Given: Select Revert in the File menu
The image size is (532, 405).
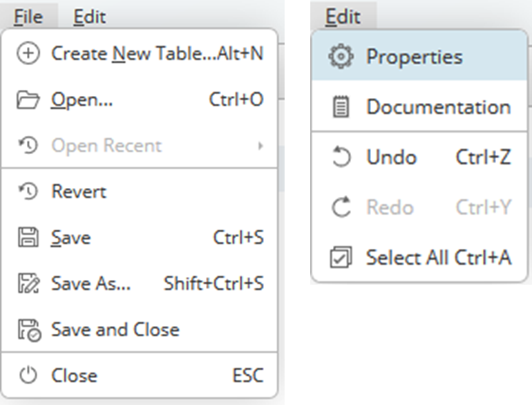Looking at the screenshot, I should pos(140,191).
